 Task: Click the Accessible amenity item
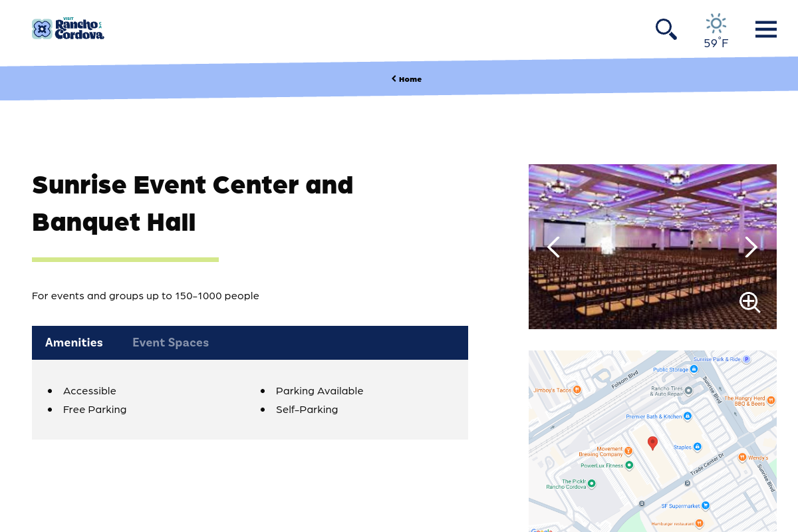tap(90, 391)
